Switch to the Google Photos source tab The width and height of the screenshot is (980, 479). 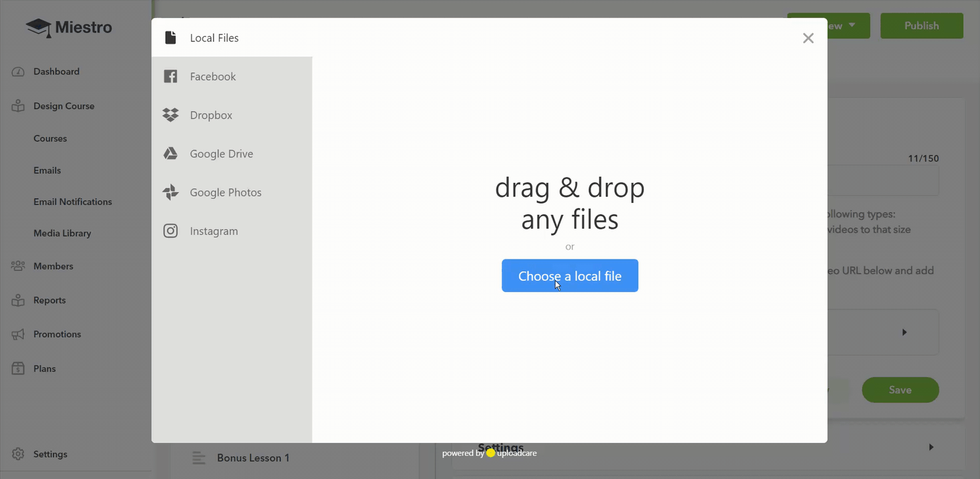point(232,192)
